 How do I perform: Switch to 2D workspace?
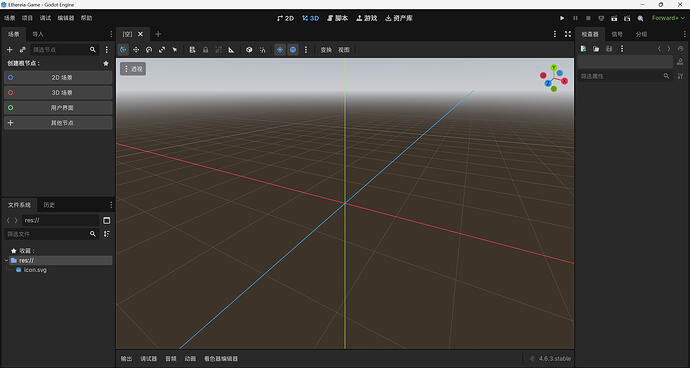(286, 18)
